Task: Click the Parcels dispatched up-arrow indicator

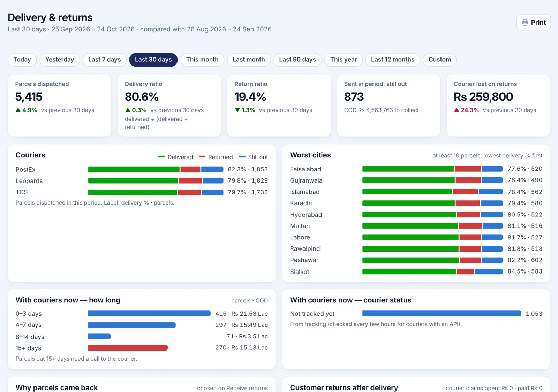Action: (x=18, y=110)
